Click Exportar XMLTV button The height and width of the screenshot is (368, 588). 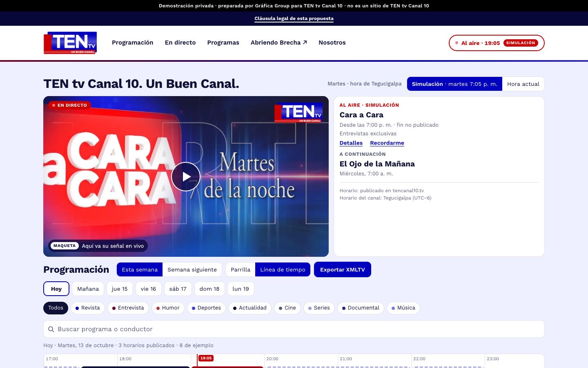[x=343, y=269]
